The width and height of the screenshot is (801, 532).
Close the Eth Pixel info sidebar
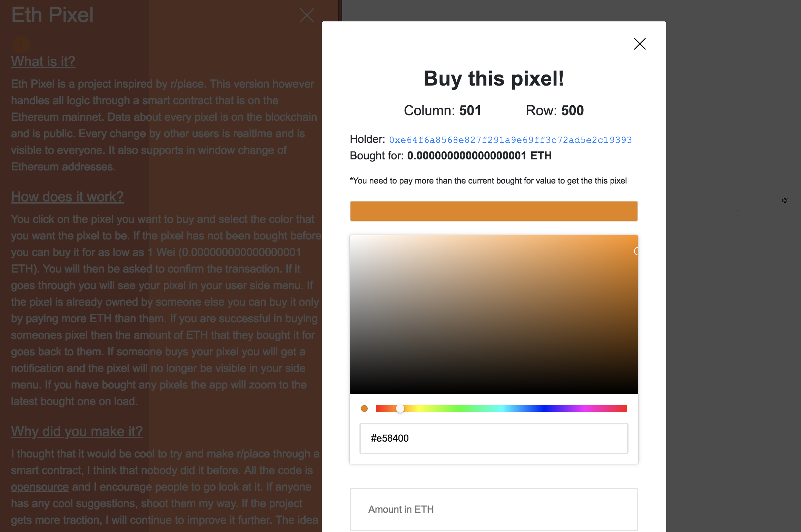pos(307,15)
